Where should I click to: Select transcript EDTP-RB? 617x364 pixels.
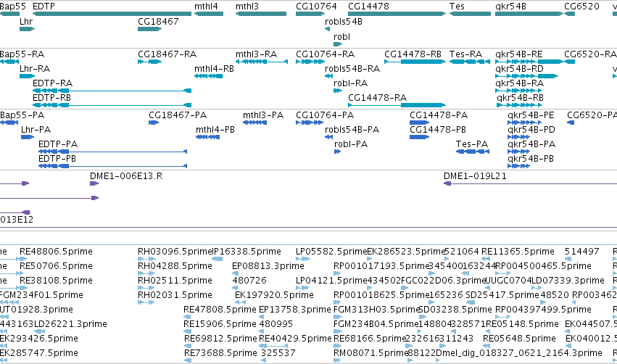click(112, 105)
